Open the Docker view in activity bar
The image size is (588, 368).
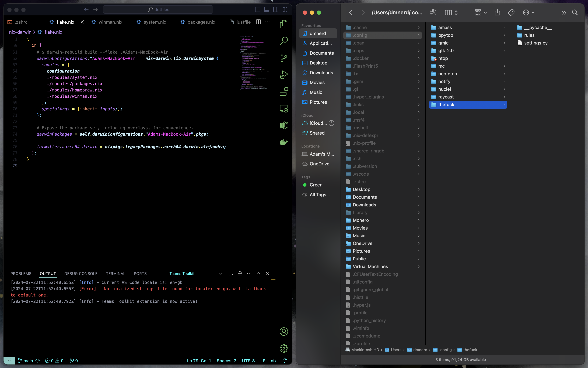click(283, 142)
